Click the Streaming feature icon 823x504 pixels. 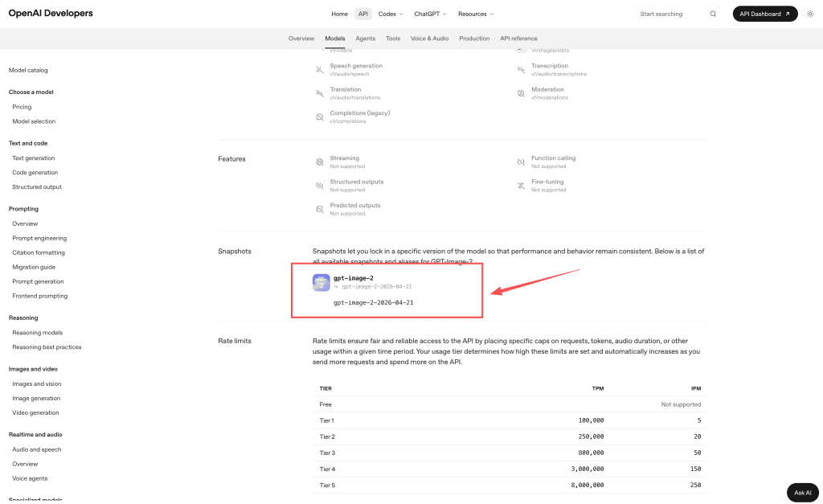point(320,162)
